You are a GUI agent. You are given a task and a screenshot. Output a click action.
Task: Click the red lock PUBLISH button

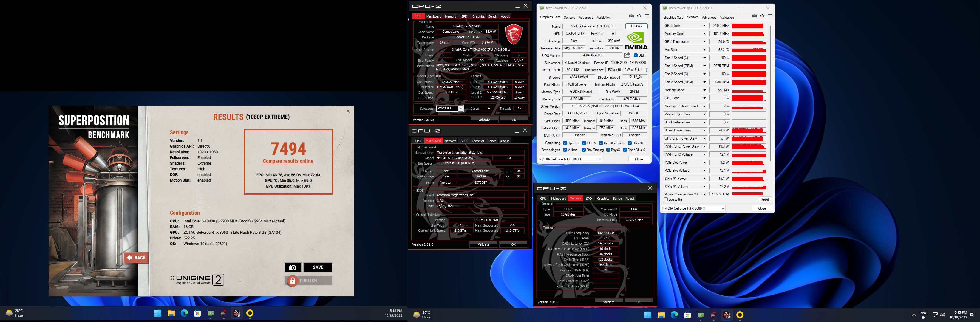pyautogui.click(x=308, y=281)
